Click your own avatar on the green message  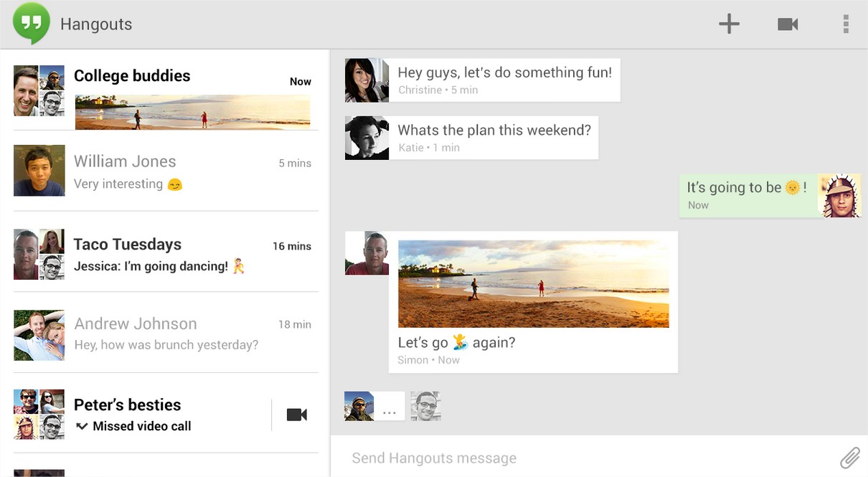click(839, 195)
